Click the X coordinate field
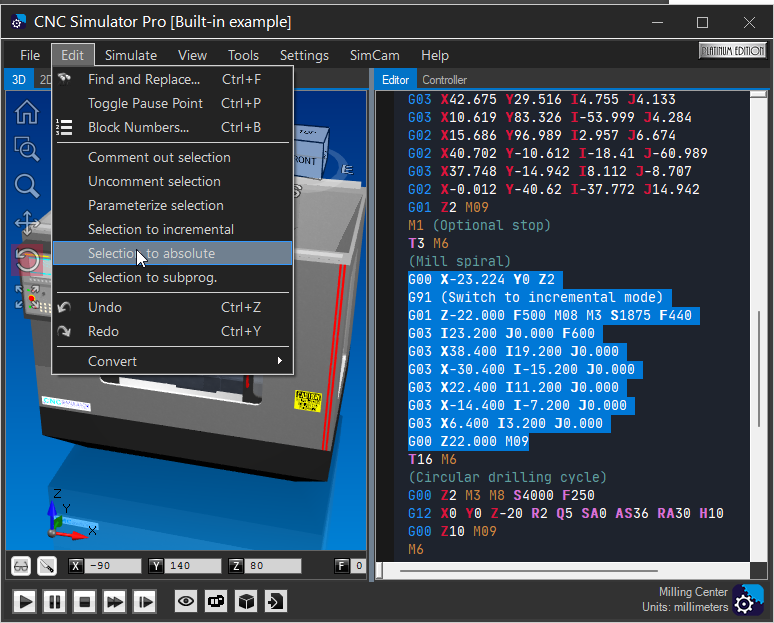 pyautogui.click(x=113, y=566)
